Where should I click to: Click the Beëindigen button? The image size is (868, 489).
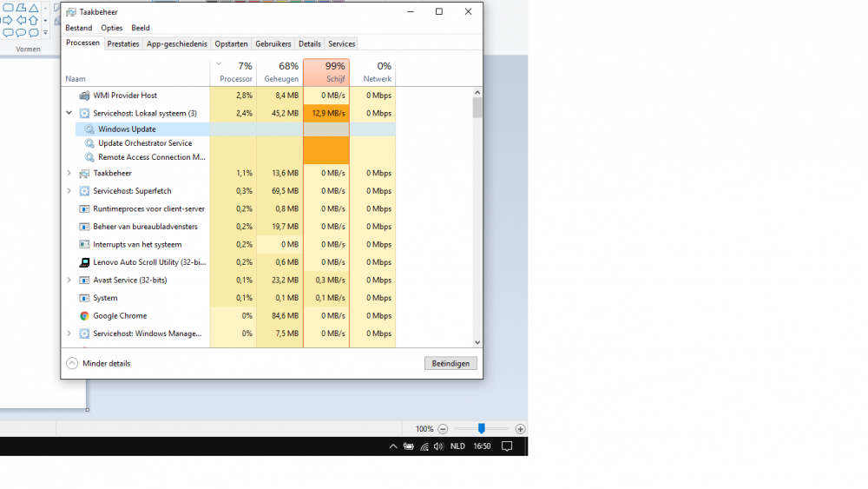pyautogui.click(x=450, y=363)
